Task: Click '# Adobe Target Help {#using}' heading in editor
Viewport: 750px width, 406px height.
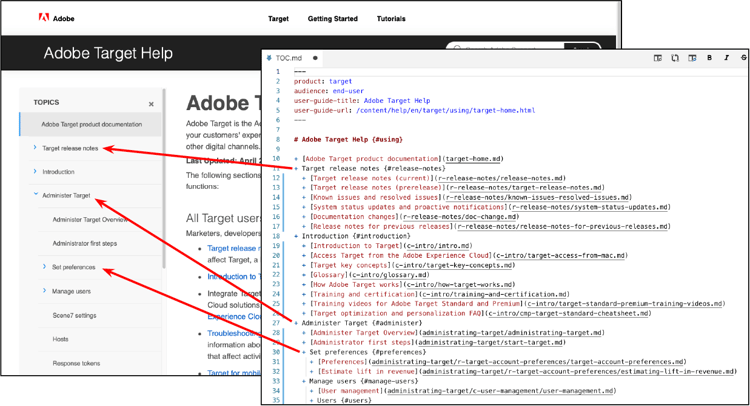Action: [348, 140]
